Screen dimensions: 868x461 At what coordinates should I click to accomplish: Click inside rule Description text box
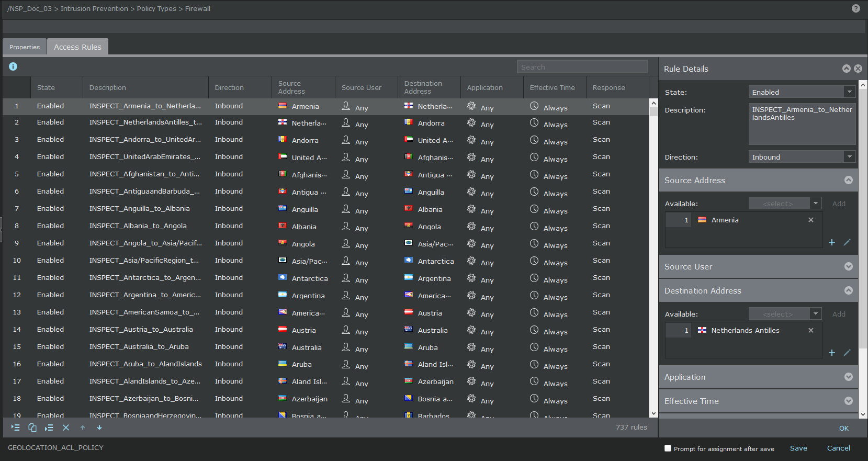(x=802, y=124)
